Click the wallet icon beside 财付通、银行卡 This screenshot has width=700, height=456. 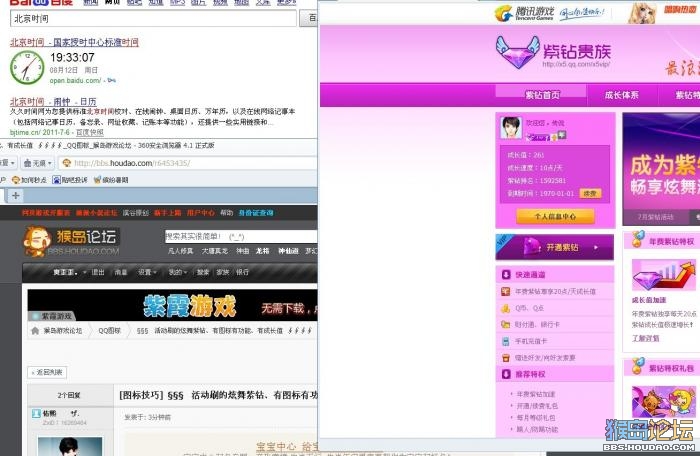[505, 325]
